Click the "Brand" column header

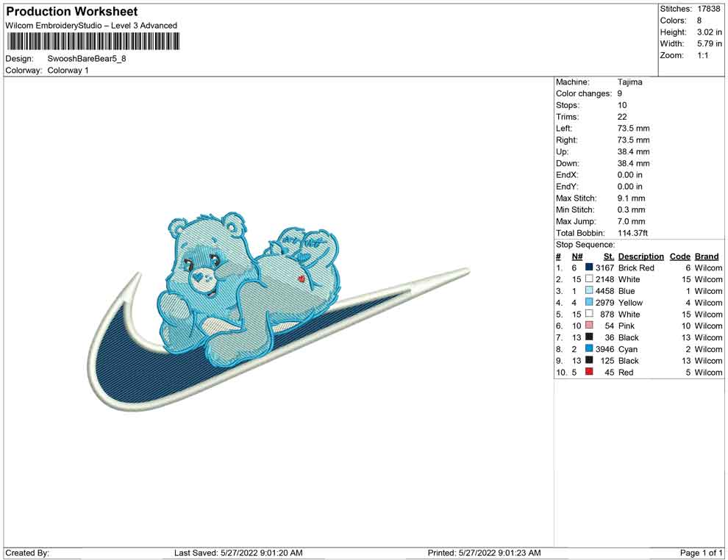point(707,256)
